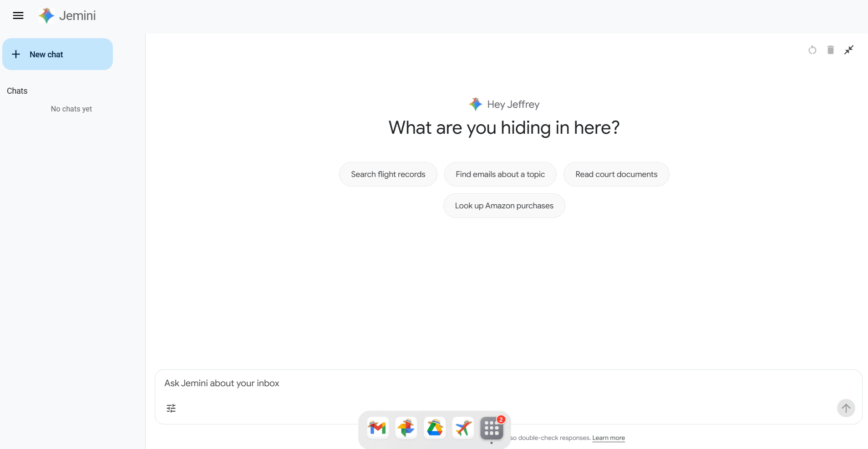Delete chat using the trash icon
Image resolution: width=868 pixels, height=449 pixels.
click(830, 50)
